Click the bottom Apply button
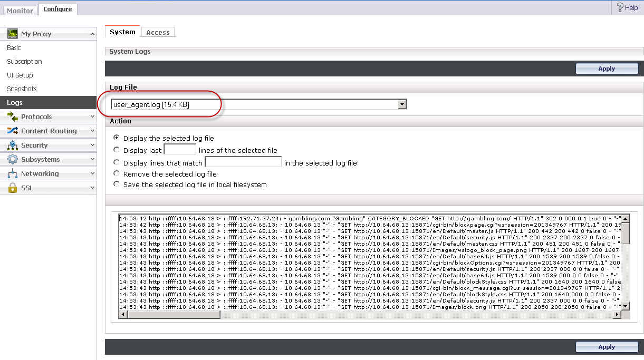644x360 pixels. (x=607, y=347)
